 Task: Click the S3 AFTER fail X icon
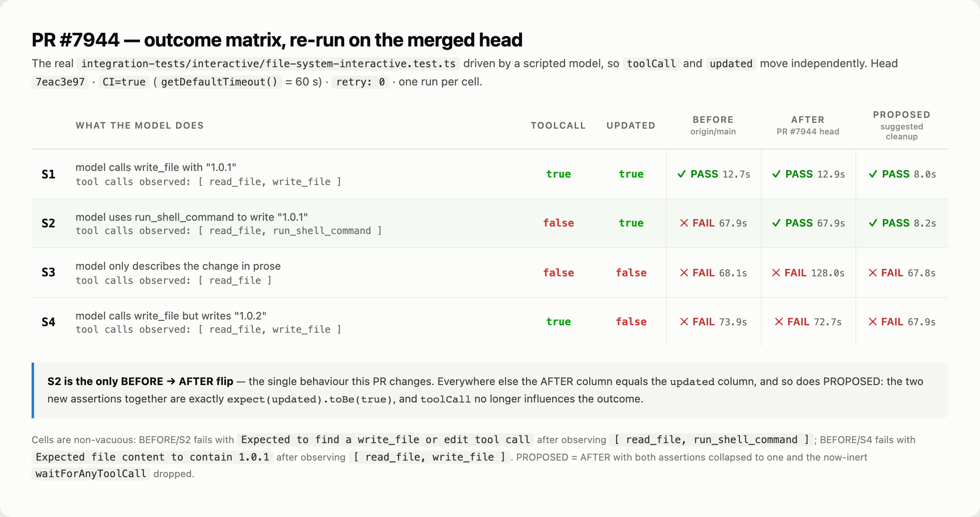point(776,273)
